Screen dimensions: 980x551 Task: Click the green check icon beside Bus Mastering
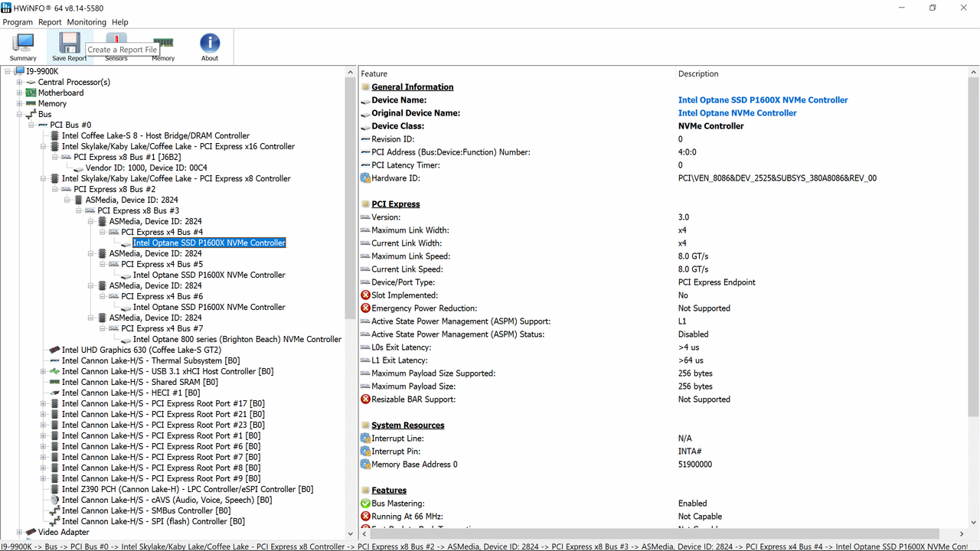click(365, 504)
